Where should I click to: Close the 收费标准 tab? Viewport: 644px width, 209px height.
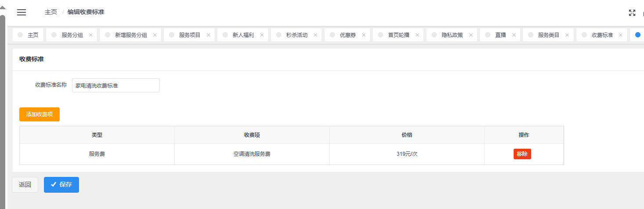click(621, 35)
